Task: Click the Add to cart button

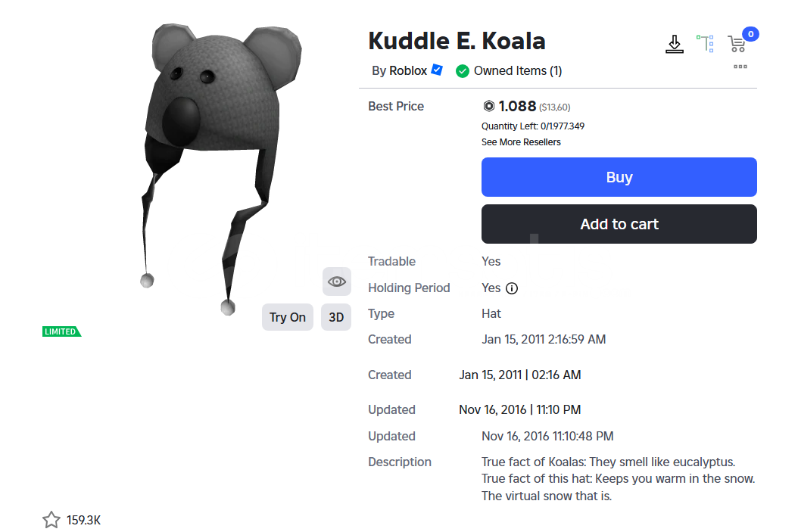Action: 619,224
